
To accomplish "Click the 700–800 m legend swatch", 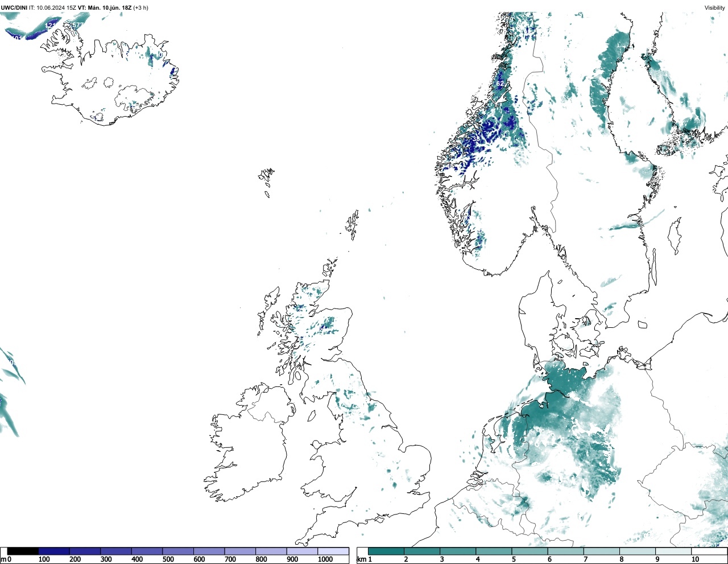I will 240,551.
